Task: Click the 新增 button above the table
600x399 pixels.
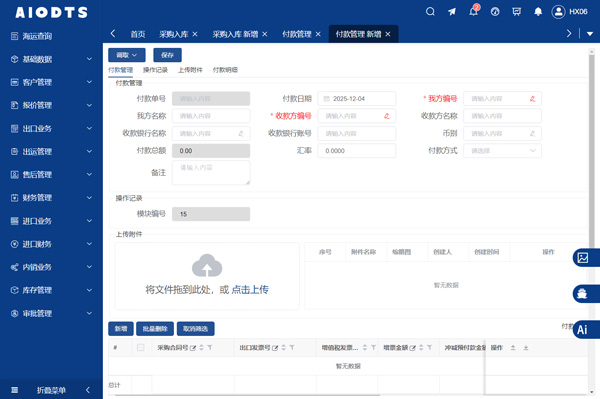Action: pos(121,329)
